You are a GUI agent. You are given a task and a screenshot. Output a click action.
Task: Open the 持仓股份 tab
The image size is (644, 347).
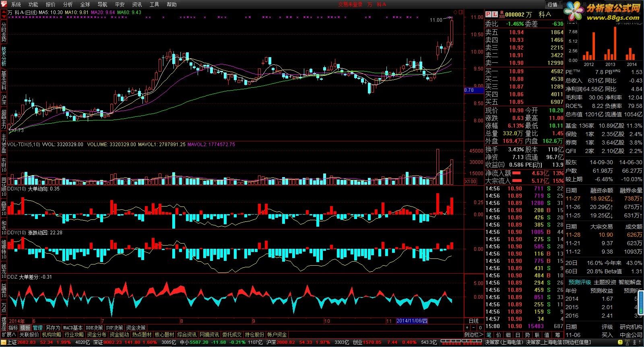pyautogui.click(x=255, y=335)
